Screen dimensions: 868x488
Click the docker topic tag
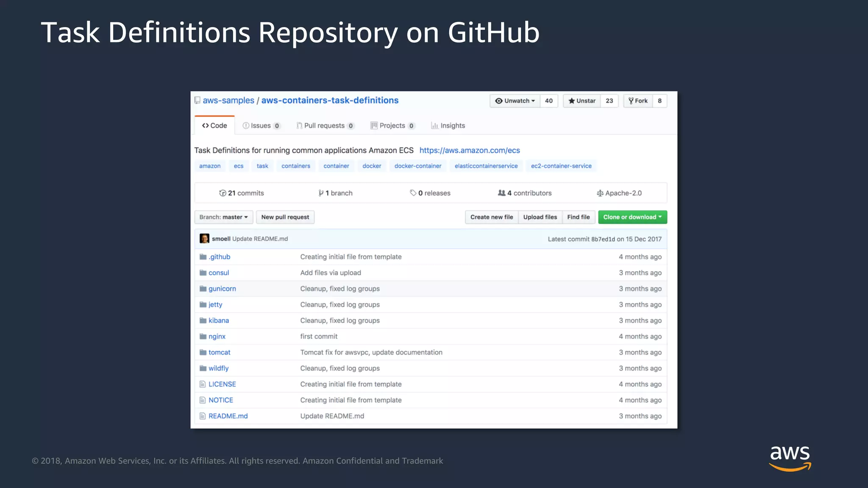372,166
